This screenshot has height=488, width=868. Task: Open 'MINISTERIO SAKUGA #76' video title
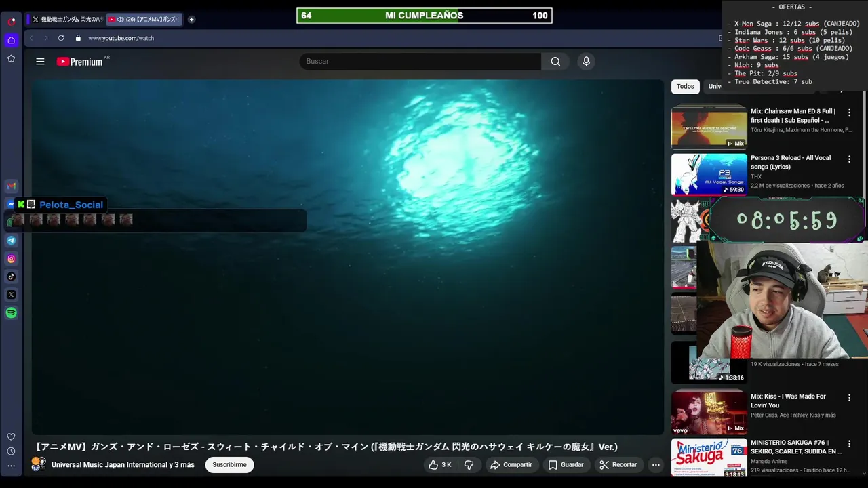tap(796, 447)
